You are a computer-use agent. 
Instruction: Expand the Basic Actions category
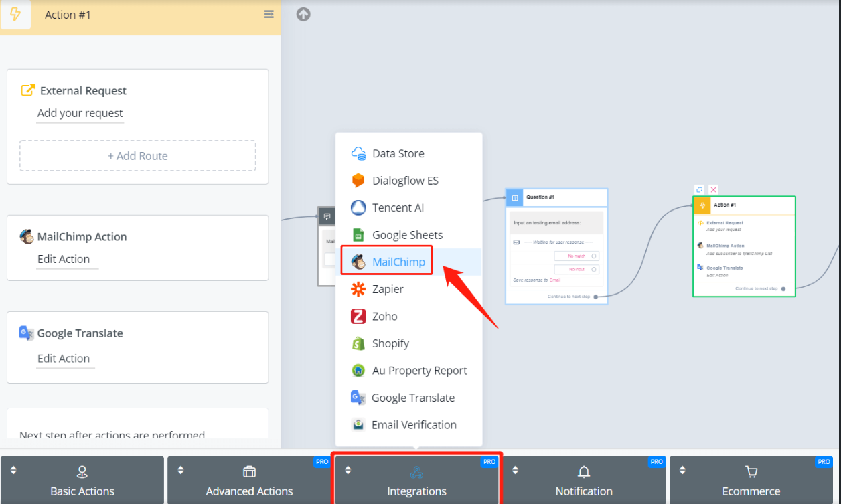(82, 480)
